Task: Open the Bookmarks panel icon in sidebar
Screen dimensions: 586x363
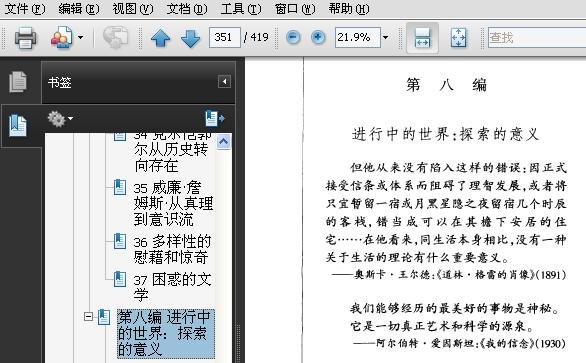Action: pos(18,126)
